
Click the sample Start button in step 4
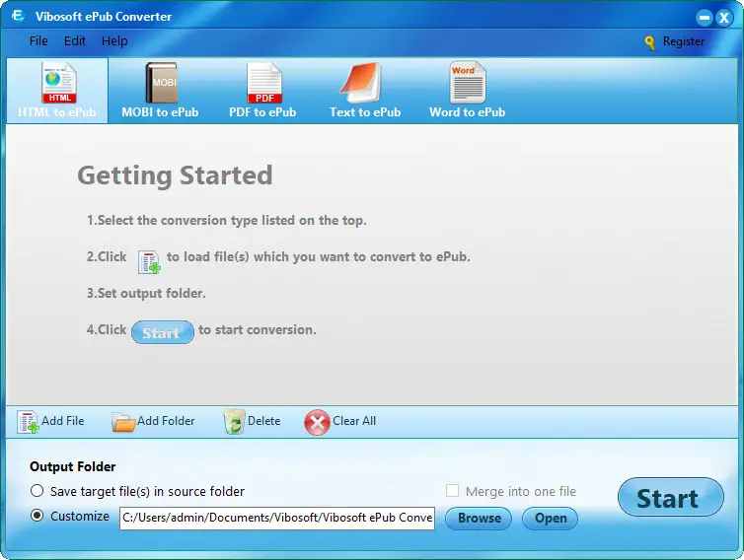pyautogui.click(x=162, y=332)
